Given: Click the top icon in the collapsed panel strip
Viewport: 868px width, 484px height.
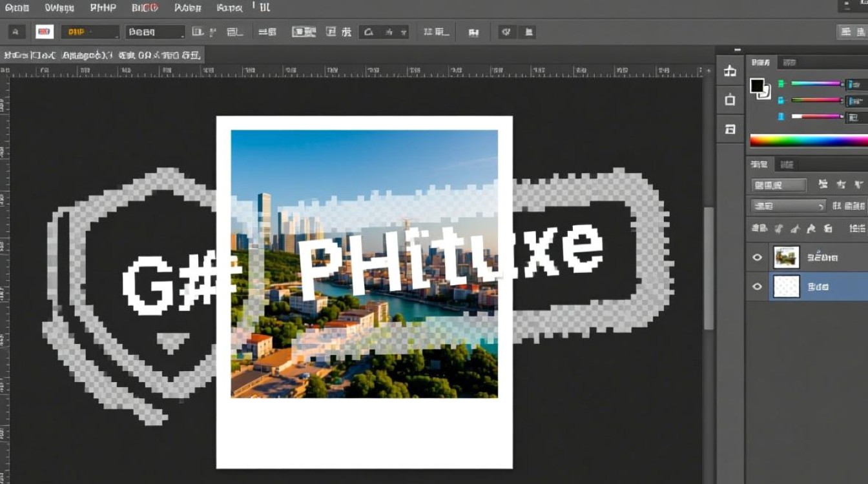Looking at the screenshot, I should (730, 72).
